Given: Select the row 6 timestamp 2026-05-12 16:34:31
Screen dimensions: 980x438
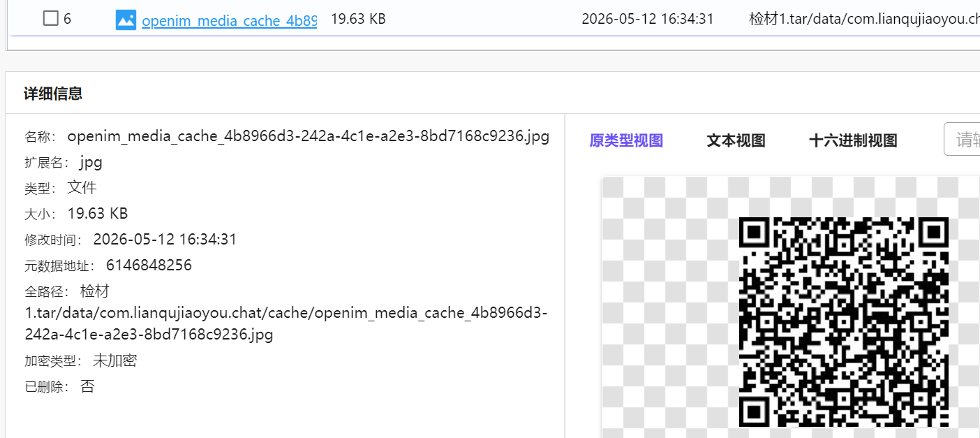Looking at the screenshot, I should pos(648,19).
